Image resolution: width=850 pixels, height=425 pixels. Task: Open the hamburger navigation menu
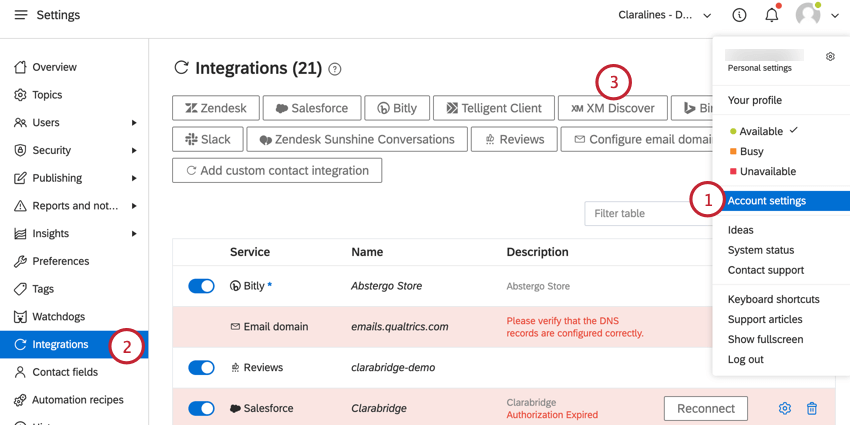21,15
